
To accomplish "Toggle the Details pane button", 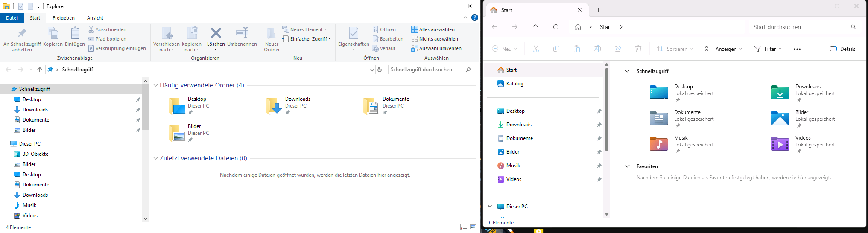I will tap(842, 49).
